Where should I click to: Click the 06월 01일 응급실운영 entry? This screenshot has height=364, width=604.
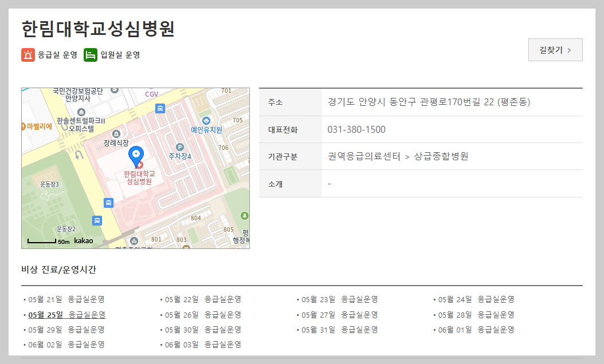[476, 330]
